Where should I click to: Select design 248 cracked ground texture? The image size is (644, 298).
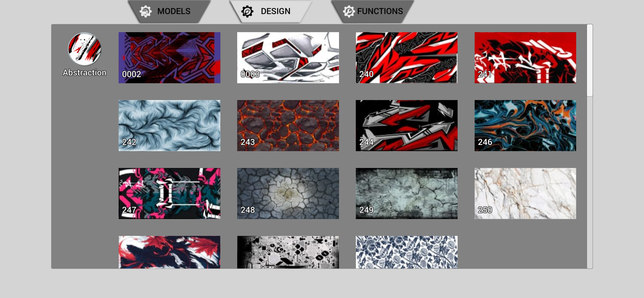(288, 193)
